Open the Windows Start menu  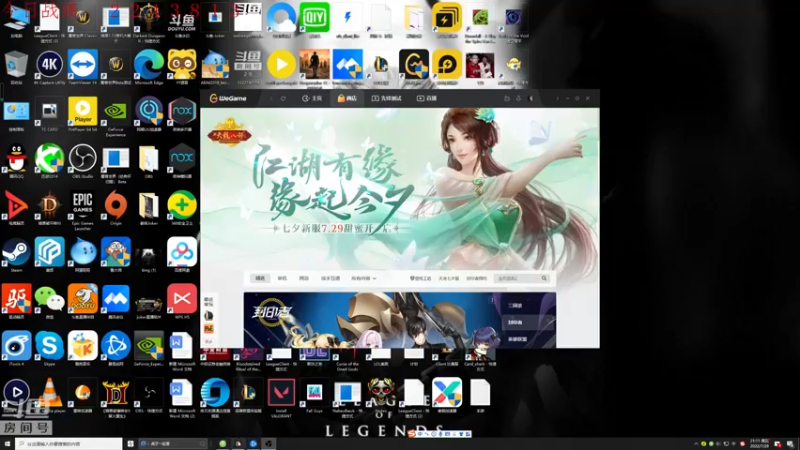(7, 444)
